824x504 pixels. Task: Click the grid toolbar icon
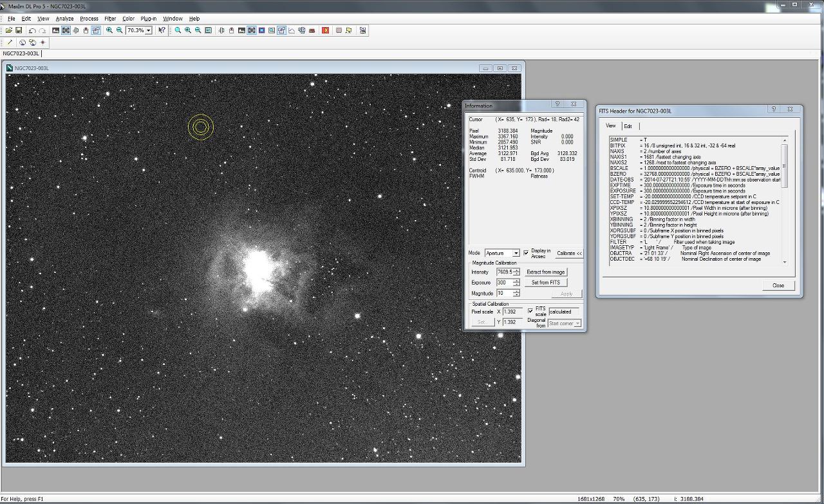pyautogui.click(x=339, y=30)
